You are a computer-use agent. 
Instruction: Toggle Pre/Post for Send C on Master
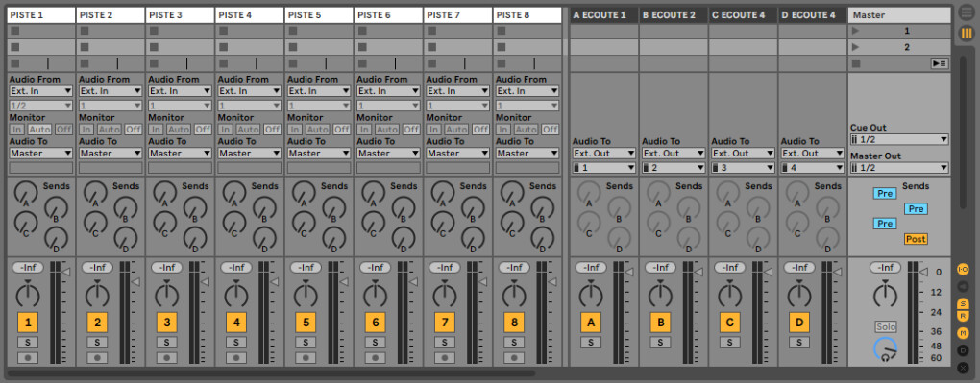click(x=884, y=224)
